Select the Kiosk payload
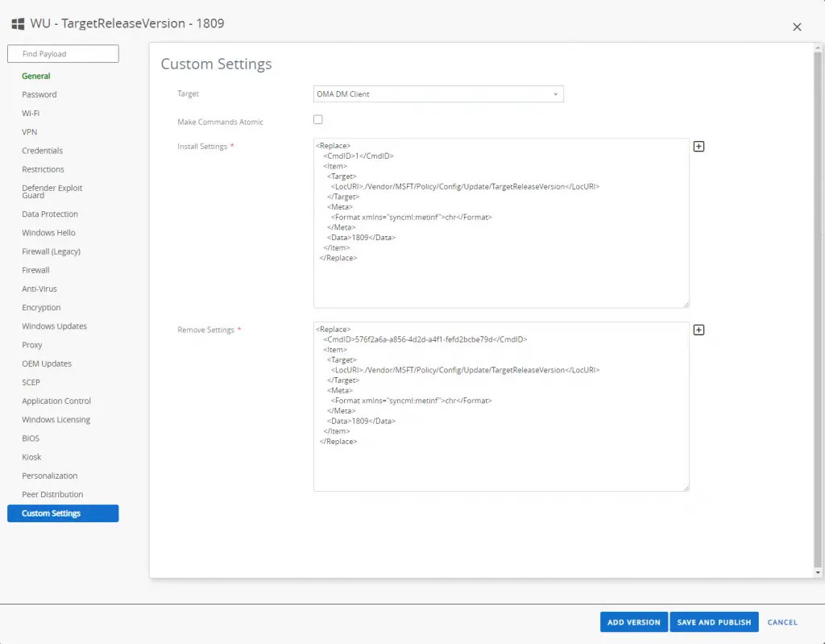 pyautogui.click(x=31, y=457)
